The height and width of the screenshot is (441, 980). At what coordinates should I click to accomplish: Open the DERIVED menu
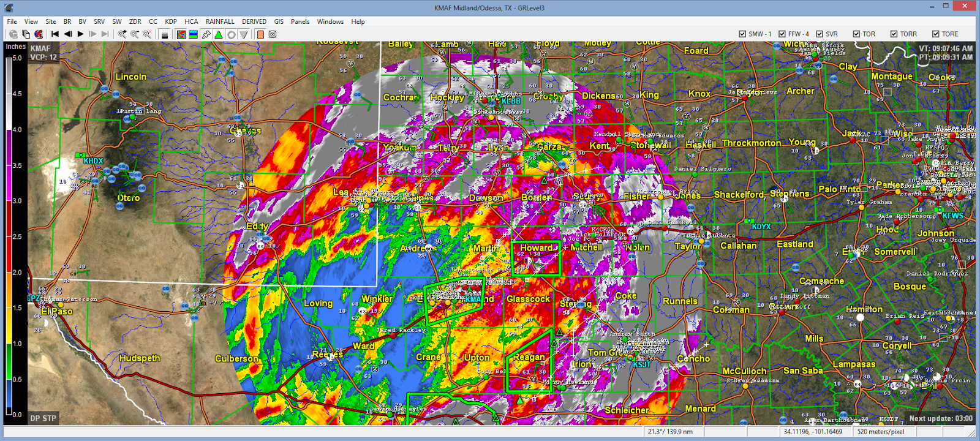254,21
